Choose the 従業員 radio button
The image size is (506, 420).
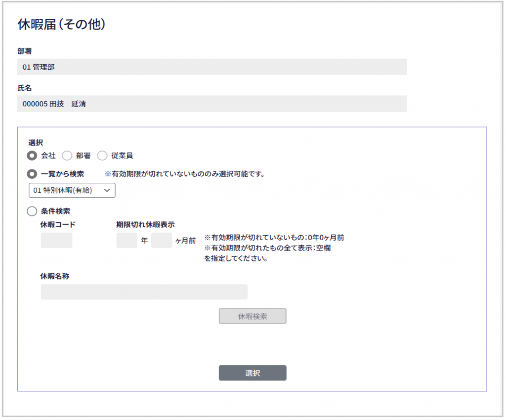tap(102, 156)
